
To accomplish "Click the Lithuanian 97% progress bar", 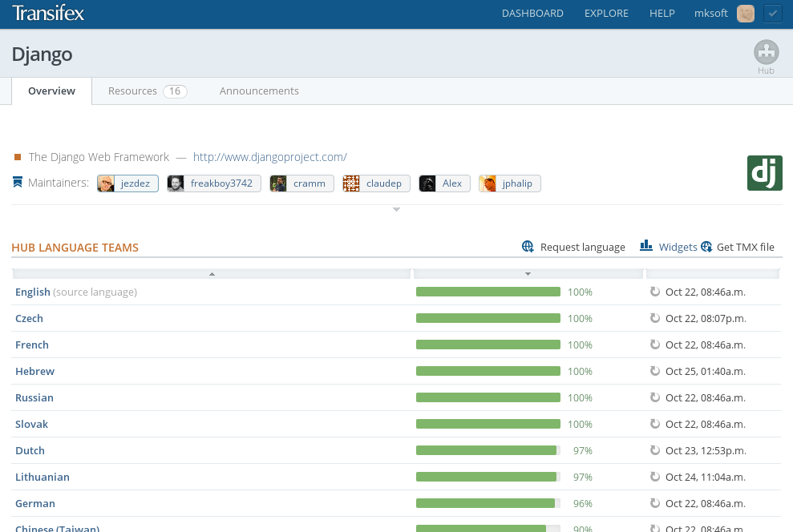I will click(488, 477).
